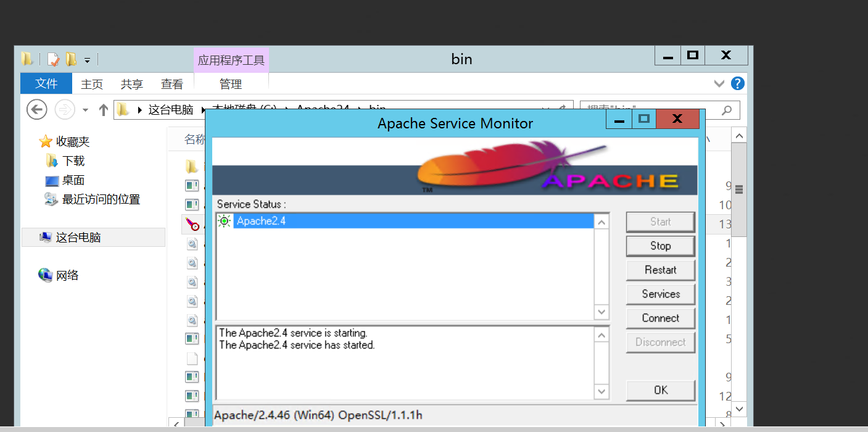Click the 这台电脑 breadcrumb in address bar
The width and height of the screenshot is (868, 432).
pyautogui.click(x=171, y=110)
